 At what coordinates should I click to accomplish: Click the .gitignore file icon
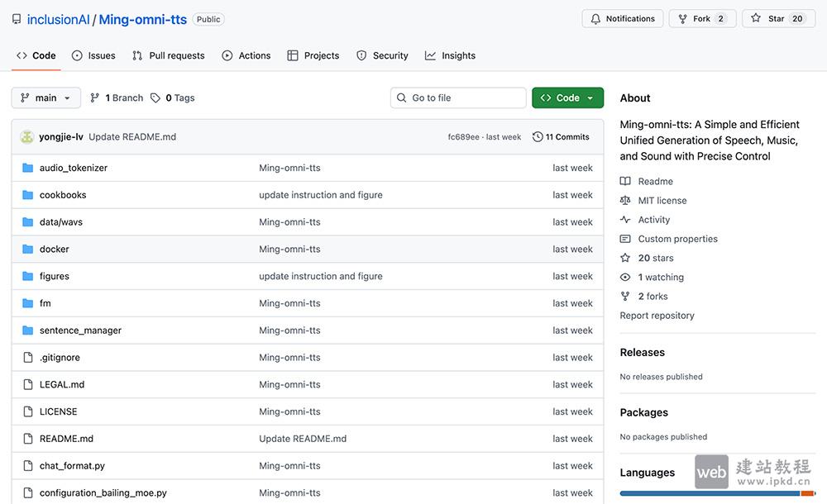pos(27,358)
